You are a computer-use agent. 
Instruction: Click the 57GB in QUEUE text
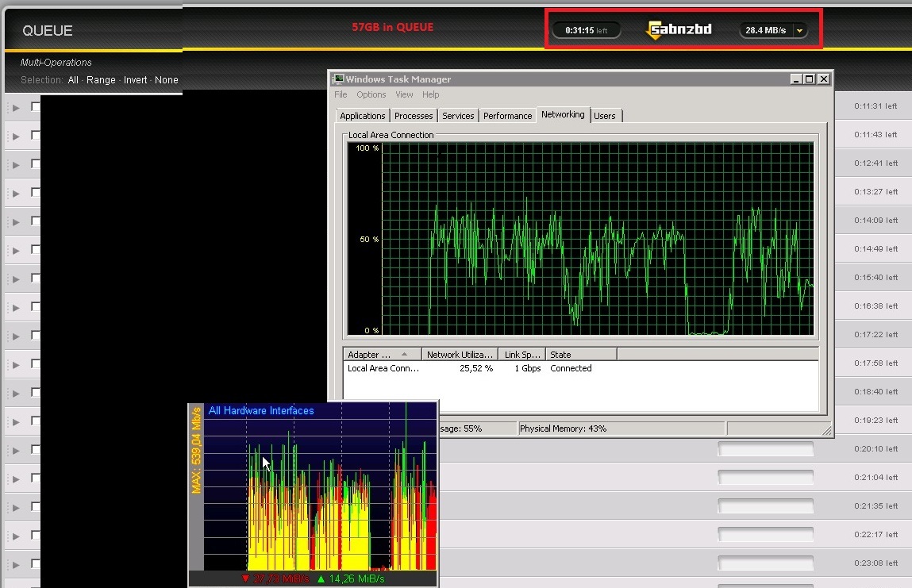(393, 27)
